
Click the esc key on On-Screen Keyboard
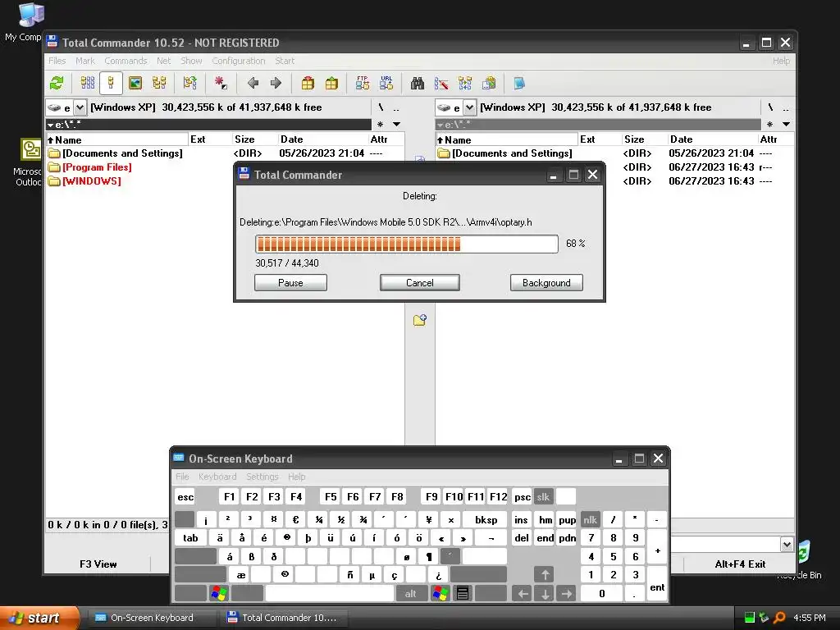coord(185,496)
